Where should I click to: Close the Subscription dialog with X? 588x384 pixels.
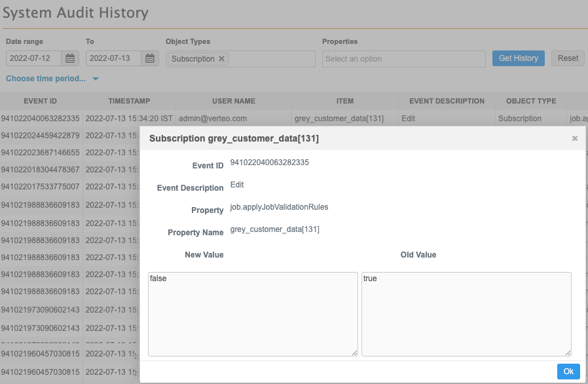(x=574, y=138)
